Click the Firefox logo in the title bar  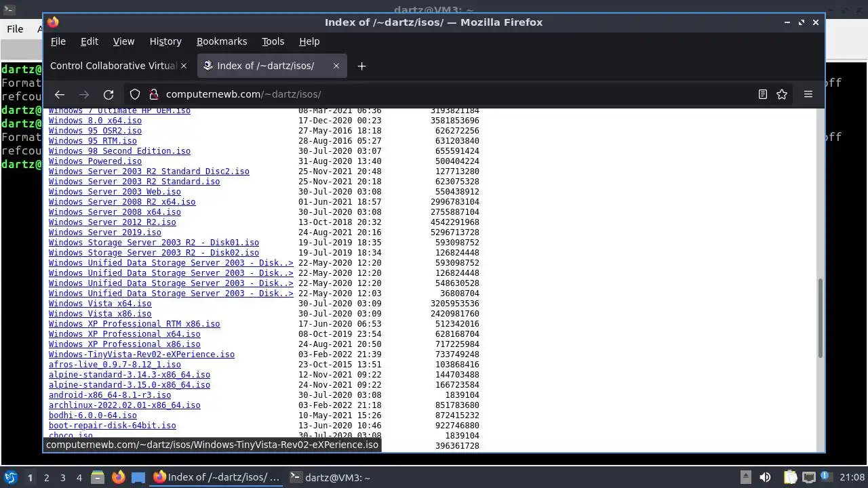53,22
